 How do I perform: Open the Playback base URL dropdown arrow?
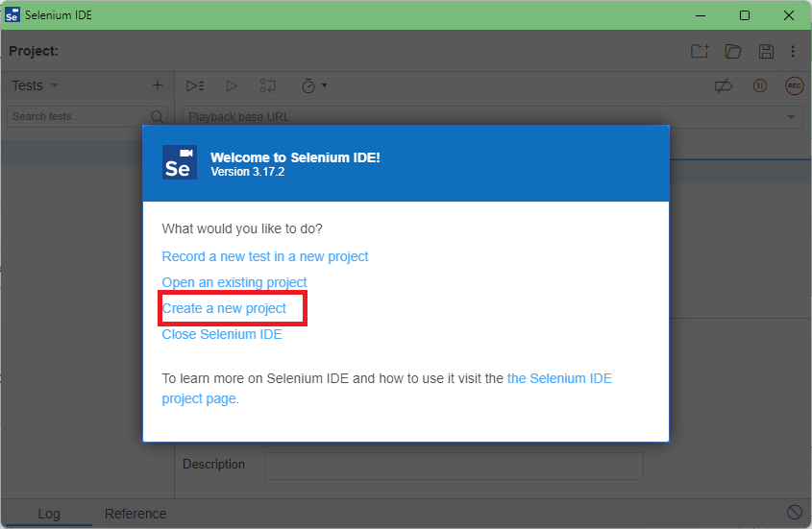point(790,117)
